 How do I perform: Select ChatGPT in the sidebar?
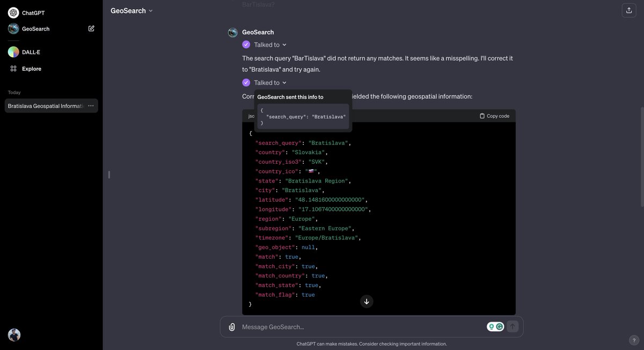click(34, 13)
